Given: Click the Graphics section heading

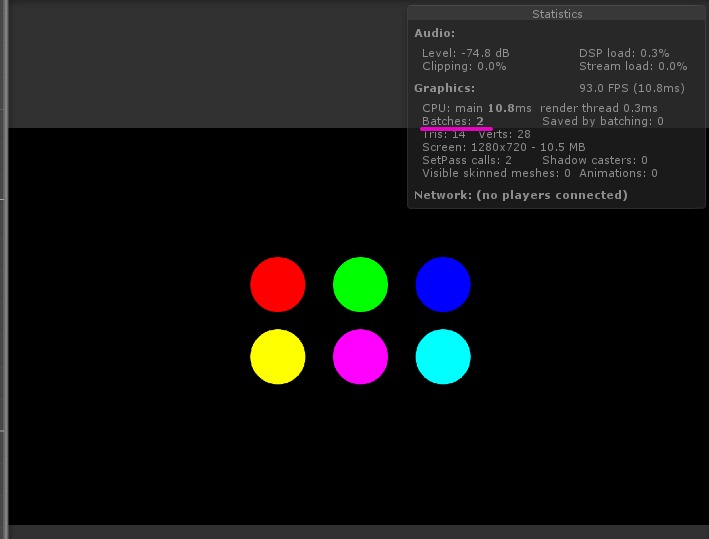Looking at the screenshot, I should 444,88.
